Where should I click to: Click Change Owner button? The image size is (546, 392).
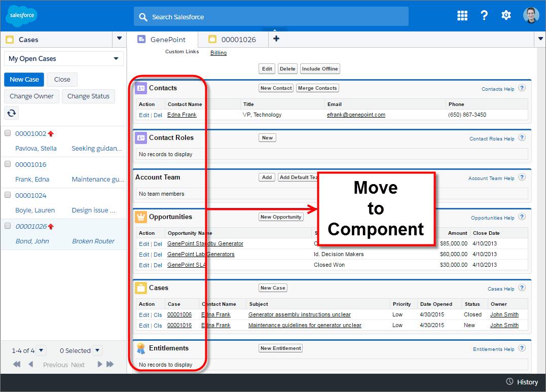(32, 96)
